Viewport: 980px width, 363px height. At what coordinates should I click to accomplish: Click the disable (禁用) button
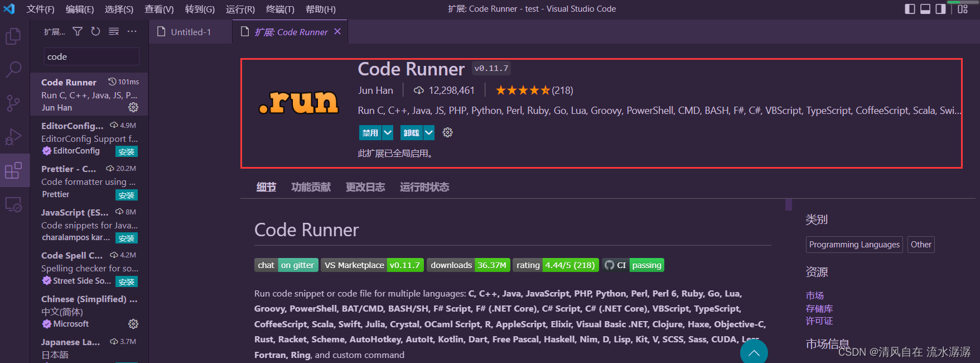(370, 132)
